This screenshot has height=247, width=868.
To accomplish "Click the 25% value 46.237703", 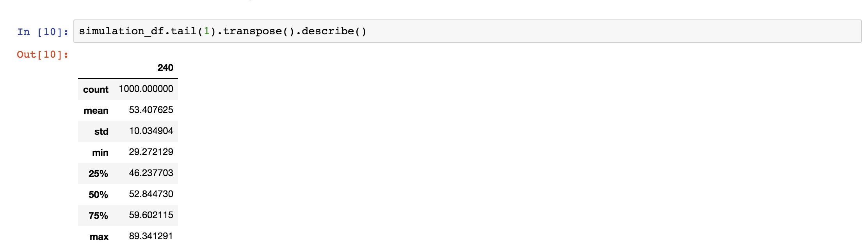I will tap(151, 173).
